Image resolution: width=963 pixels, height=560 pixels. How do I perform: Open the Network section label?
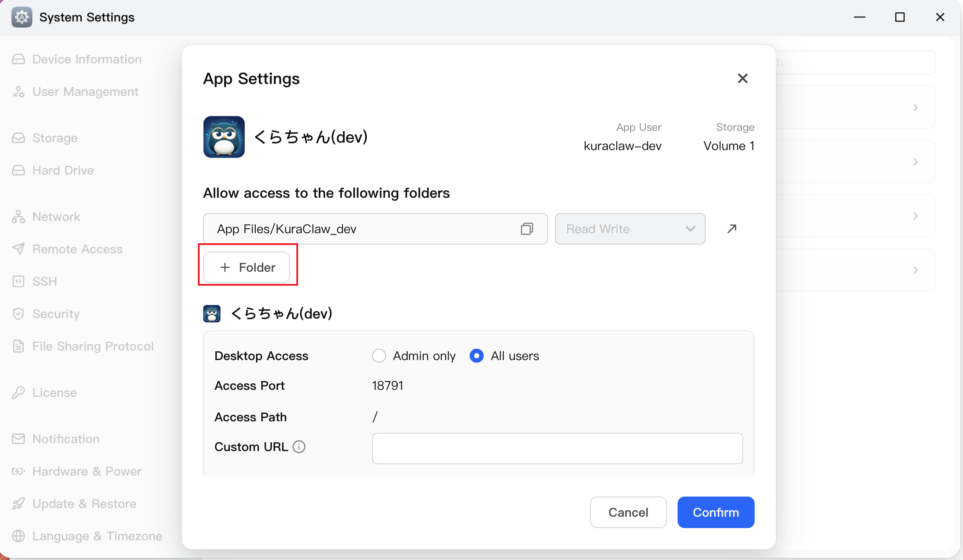click(56, 217)
